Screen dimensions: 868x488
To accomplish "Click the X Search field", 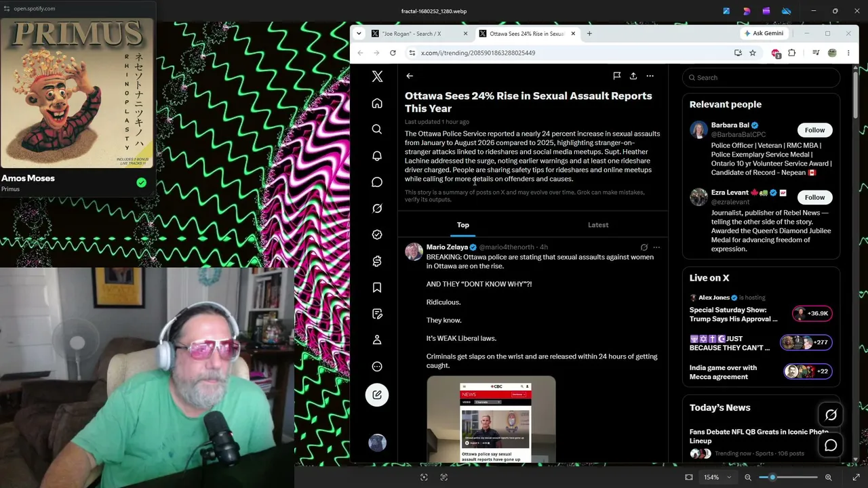I will (x=761, y=77).
